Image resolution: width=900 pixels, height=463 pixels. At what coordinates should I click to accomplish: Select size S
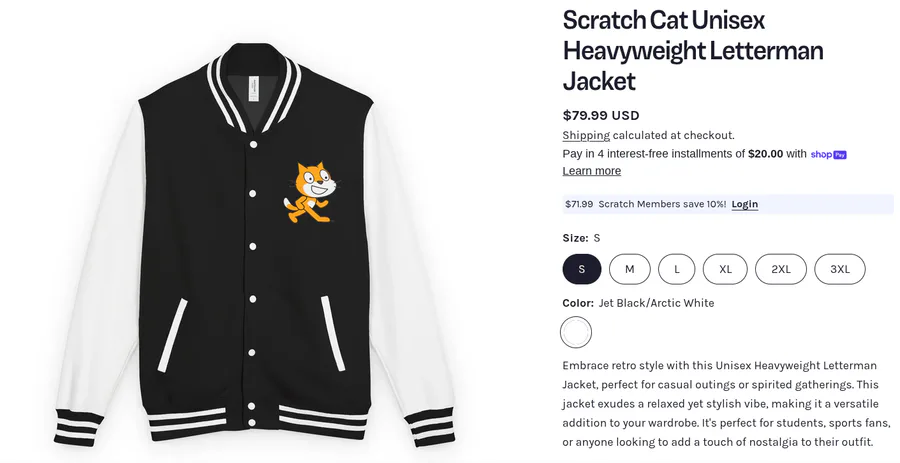click(x=582, y=269)
